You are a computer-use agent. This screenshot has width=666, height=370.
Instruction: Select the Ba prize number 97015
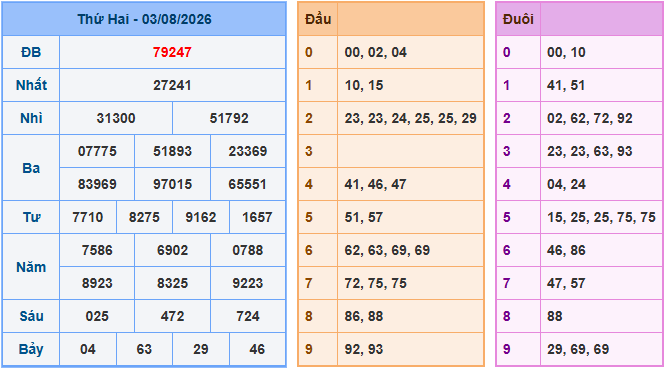(x=172, y=184)
